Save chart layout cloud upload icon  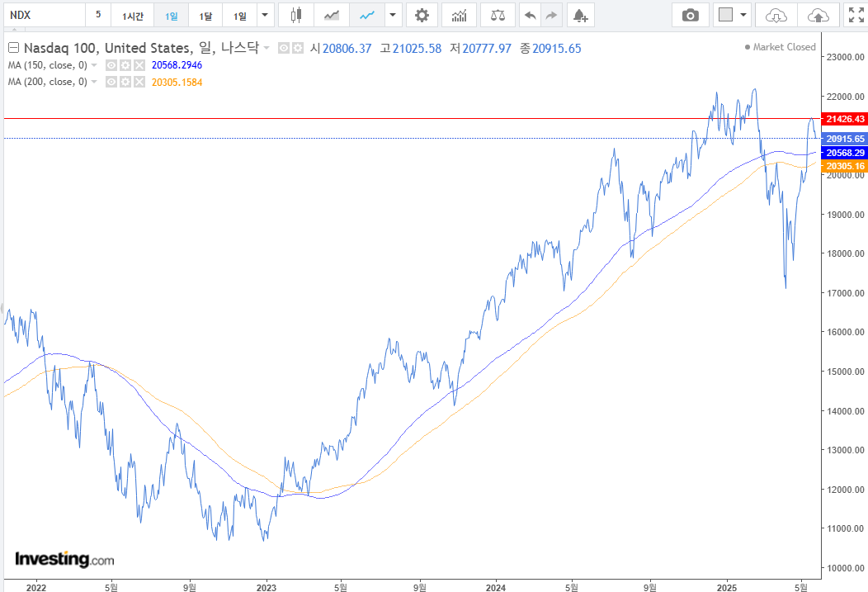pyautogui.click(x=818, y=16)
